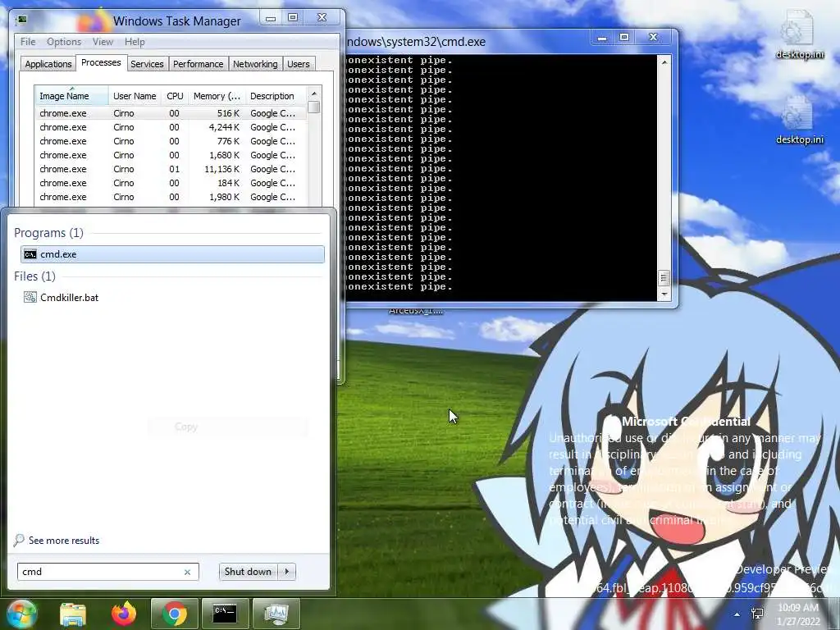Image resolution: width=840 pixels, height=630 pixels.
Task: Minimize the Windows Task Manager window
Action: pos(271,18)
